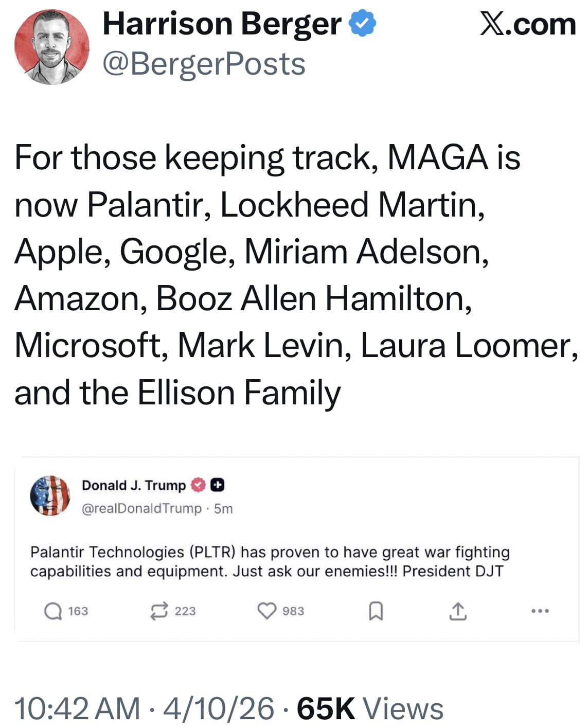
Task: Open the @realDonaldTrump handle
Action: [x=141, y=508]
